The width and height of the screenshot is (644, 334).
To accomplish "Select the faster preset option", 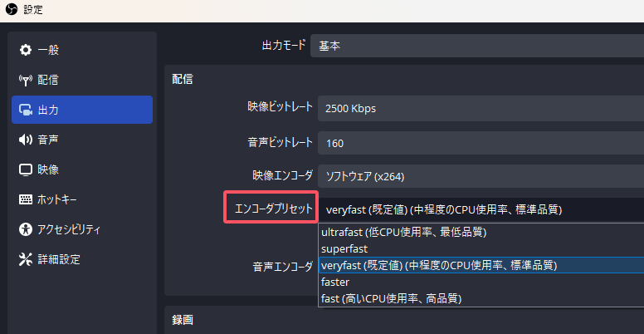I will pos(336,282).
